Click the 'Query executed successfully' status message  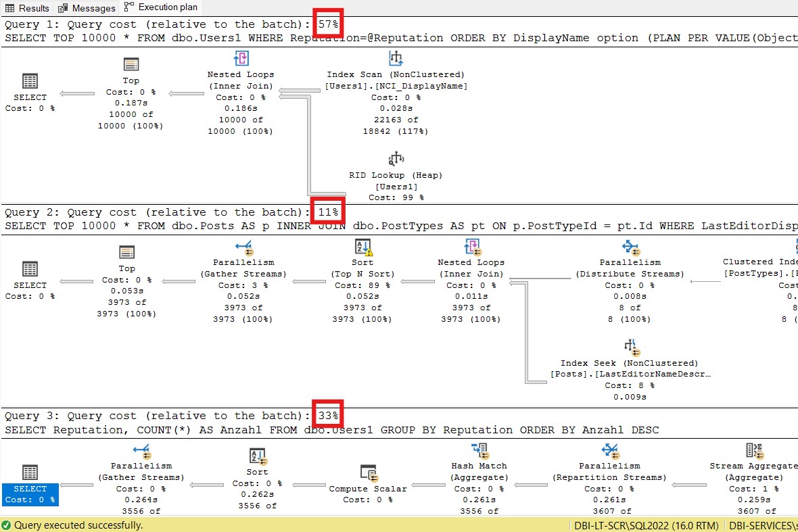click(78, 525)
